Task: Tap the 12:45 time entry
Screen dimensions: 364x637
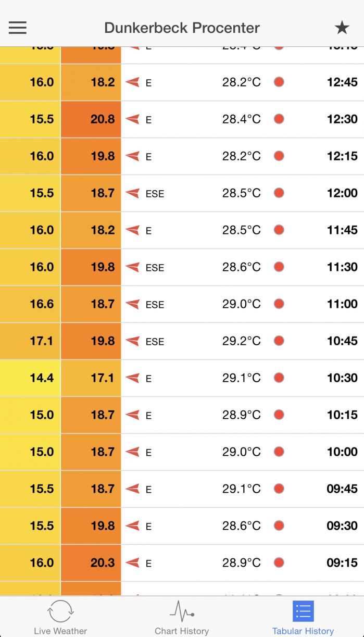Action: [x=342, y=82]
